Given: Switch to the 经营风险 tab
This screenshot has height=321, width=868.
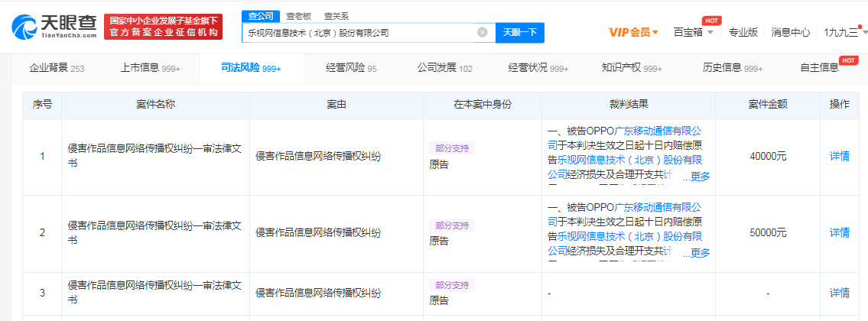Looking at the screenshot, I should click(351, 69).
